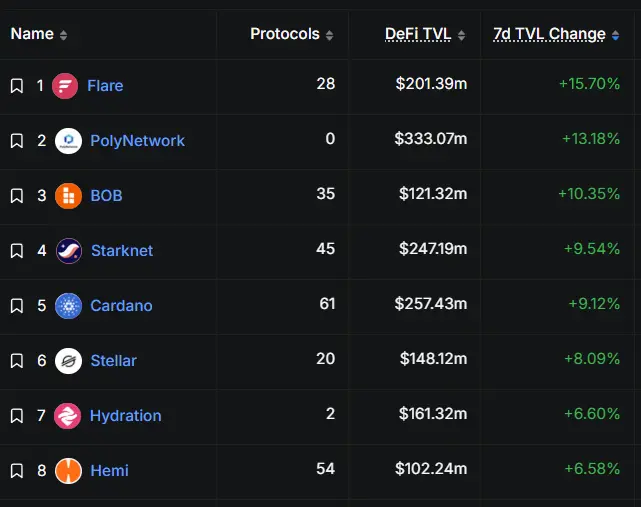641x507 pixels.
Task: Click the Stellar logo icon
Action: pos(68,361)
